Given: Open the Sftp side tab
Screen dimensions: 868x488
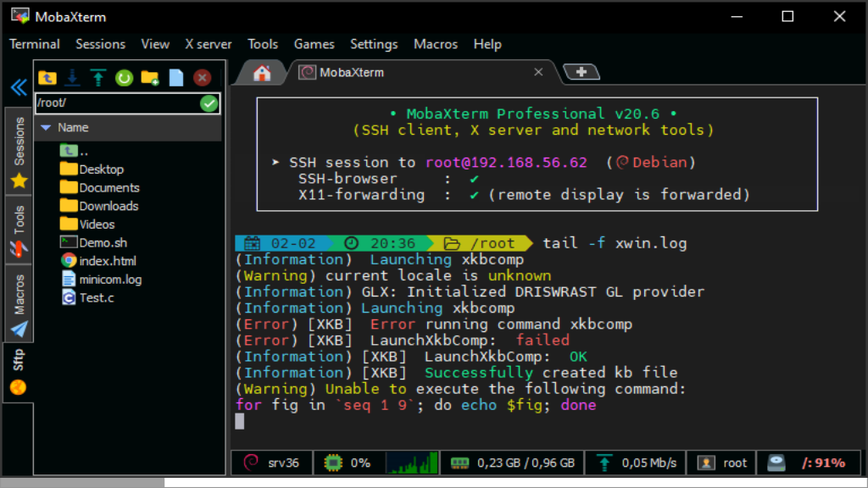Looking at the screenshot, I should click(x=19, y=372).
